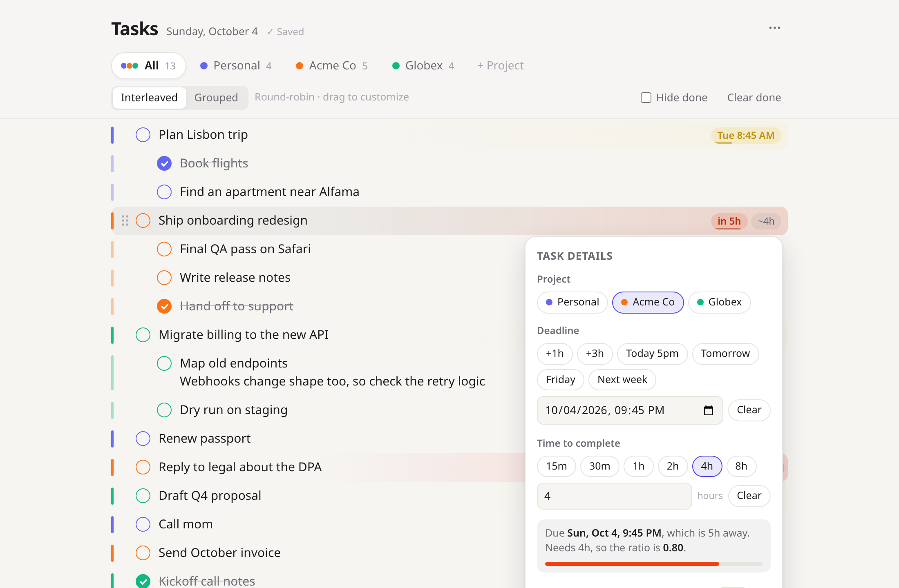The width and height of the screenshot is (899, 588).
Task: Set deadline to Tomorrow
Action: (725, 354)
